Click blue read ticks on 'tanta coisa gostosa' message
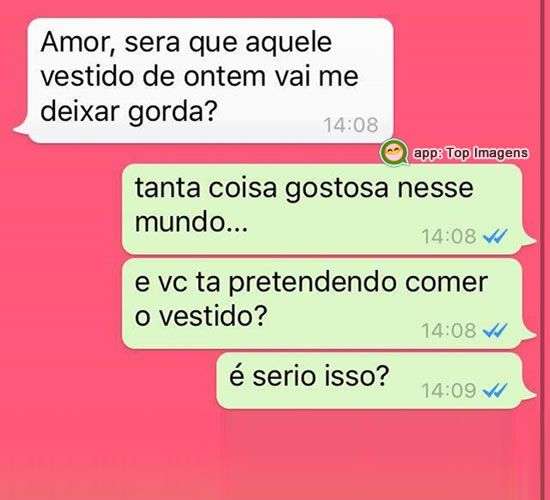This screenshot has height=500, width=550. [495, 236]
